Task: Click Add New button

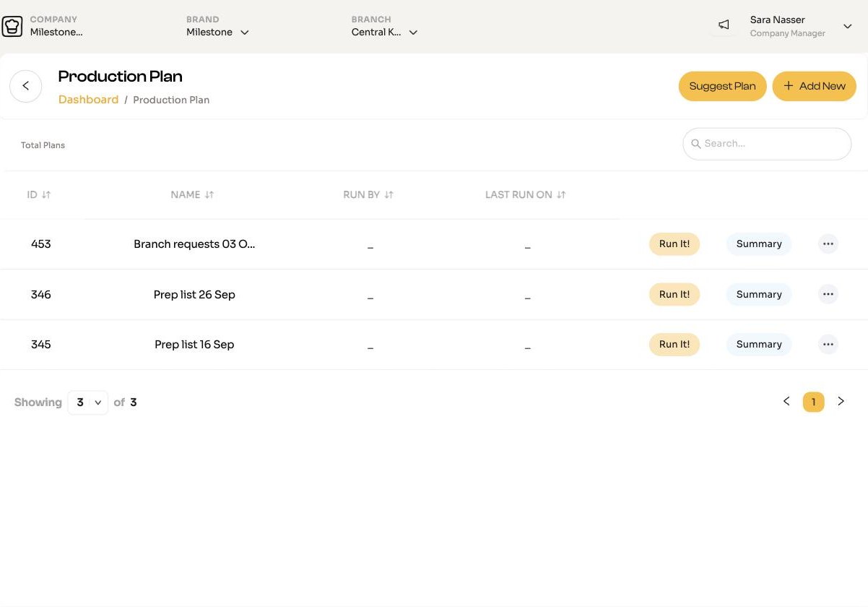Action: 815,86
